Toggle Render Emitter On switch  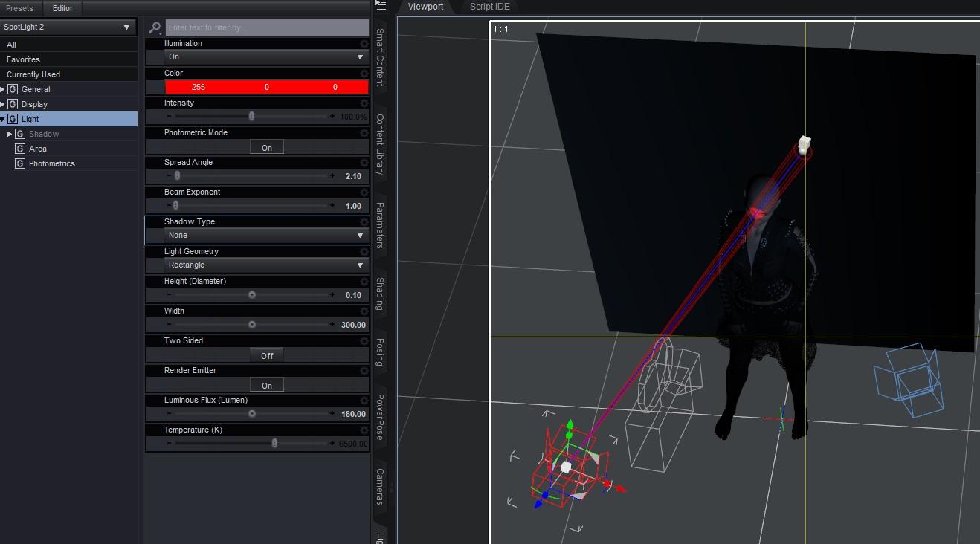click(267, 385)
